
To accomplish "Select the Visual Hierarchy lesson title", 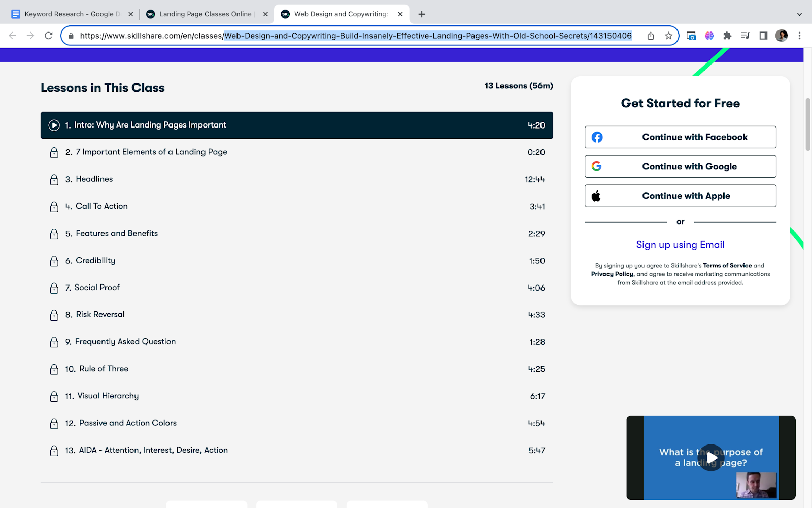I will 108,396.
